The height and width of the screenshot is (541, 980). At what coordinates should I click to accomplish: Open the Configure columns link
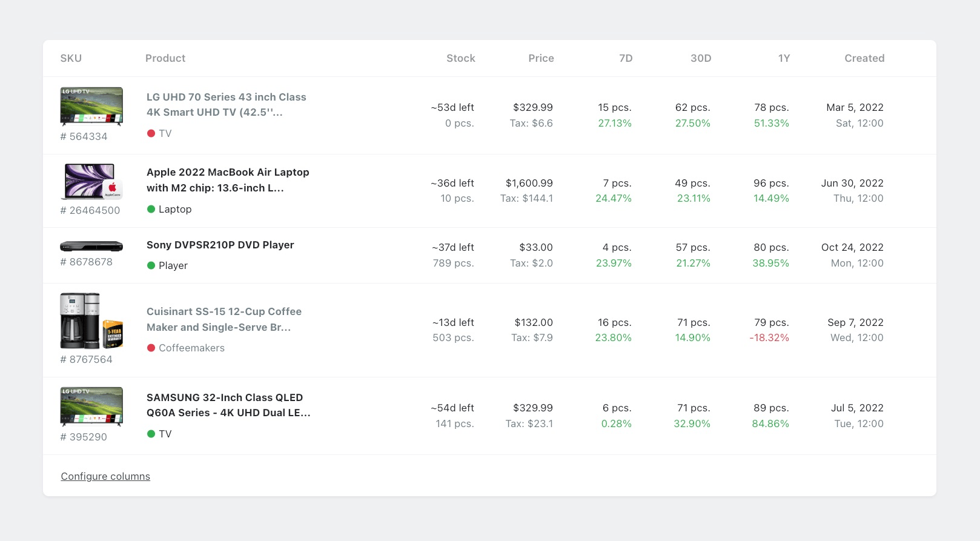click(x=105, y=476)
